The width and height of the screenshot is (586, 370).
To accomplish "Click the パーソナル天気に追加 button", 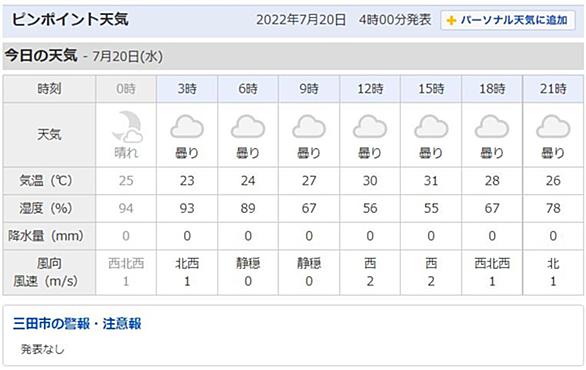I will click(508, 20).
